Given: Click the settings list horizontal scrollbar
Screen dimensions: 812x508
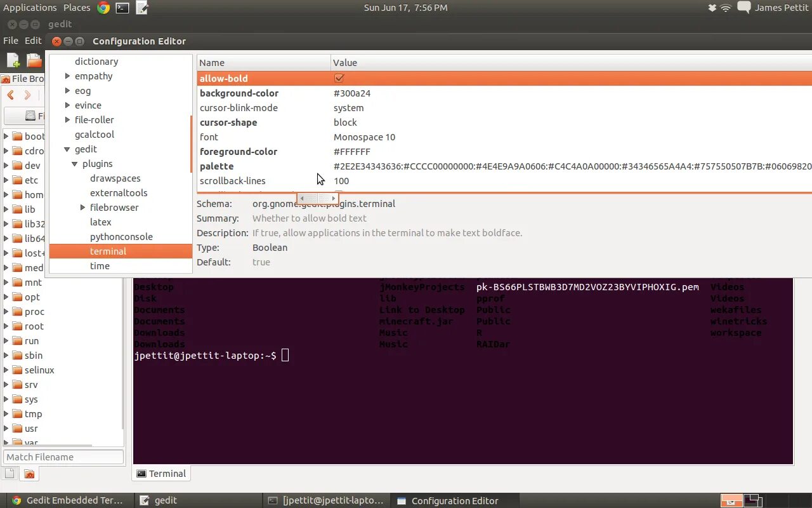Looking at the screenshot, I should coord(317,198).
